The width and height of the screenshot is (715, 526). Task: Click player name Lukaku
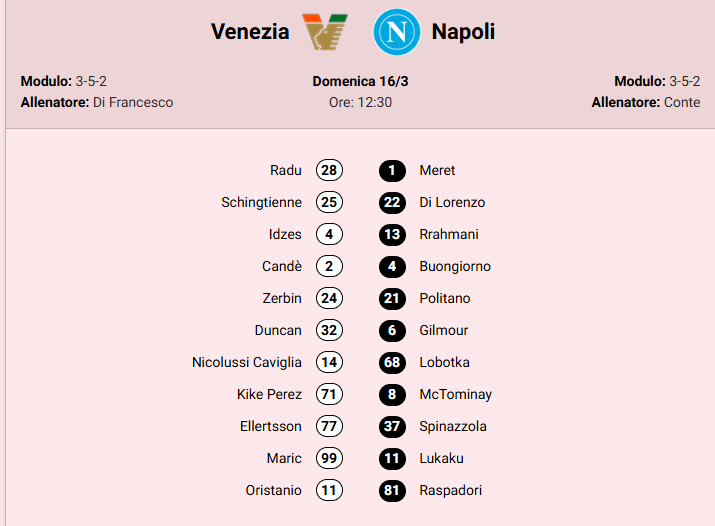point(441,458)
